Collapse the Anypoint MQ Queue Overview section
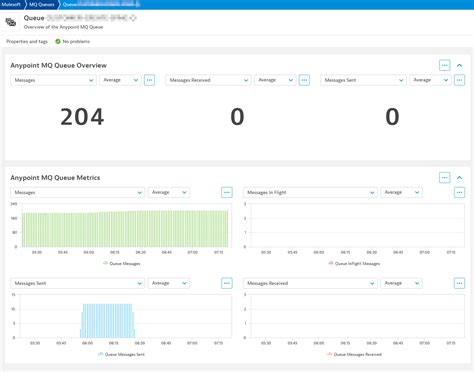The height and width of the screenshot is (372, 474). (x=459, y=65)
